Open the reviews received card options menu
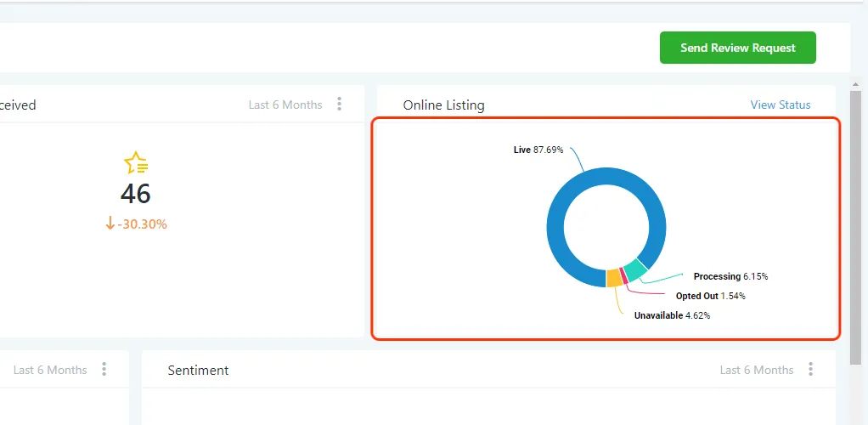This screenshot has height=425, width=868. (x=340, y=105)
